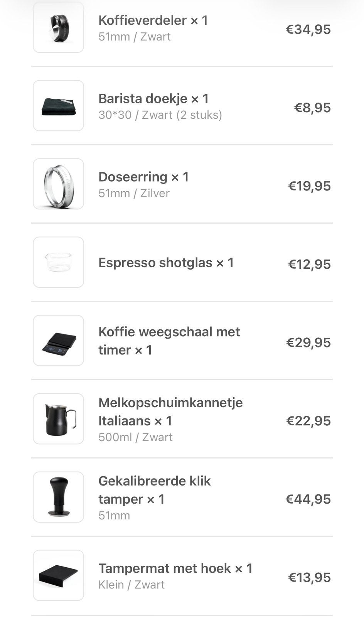Click the €34,95 price of Koffieverdeler
The height and width of the screenshot is (617, 364).
tap(308, 29)
